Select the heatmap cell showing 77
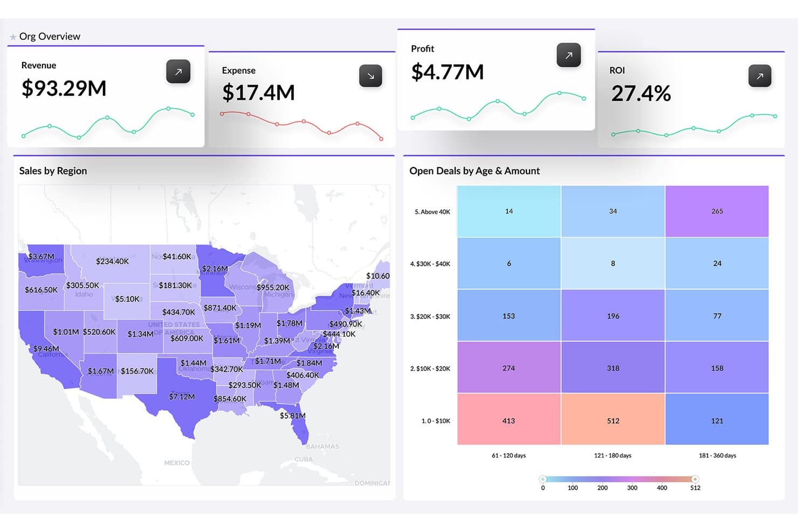Image resolution: width=798 pixels, height=532 pixels. pyautogui.click(x=717, y=315)
